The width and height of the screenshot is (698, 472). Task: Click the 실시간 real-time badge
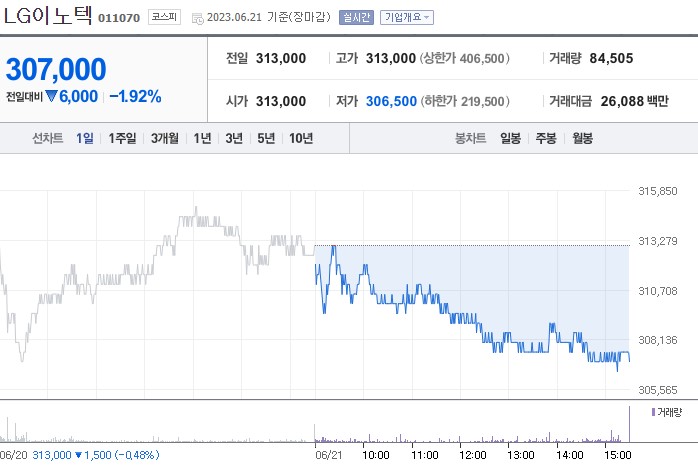click(356, 17)
